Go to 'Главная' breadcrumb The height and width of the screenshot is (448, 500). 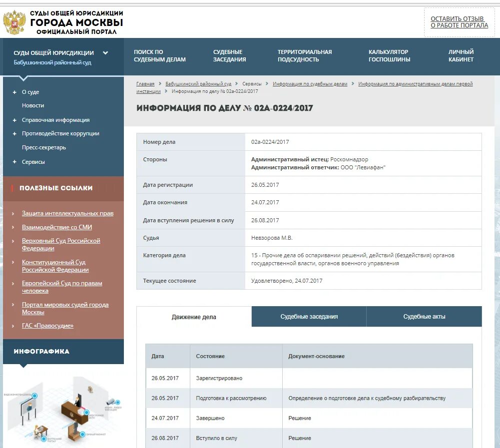tap(145, 84)
